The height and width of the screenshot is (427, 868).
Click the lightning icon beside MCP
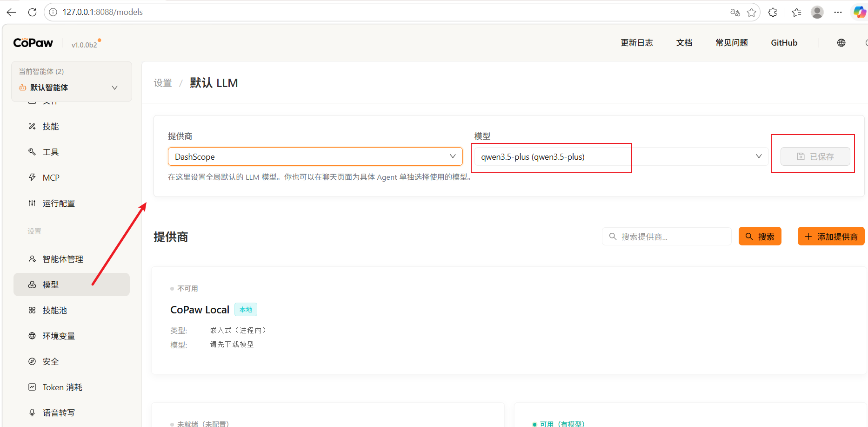pyautogui.click(x=32, y=177)
